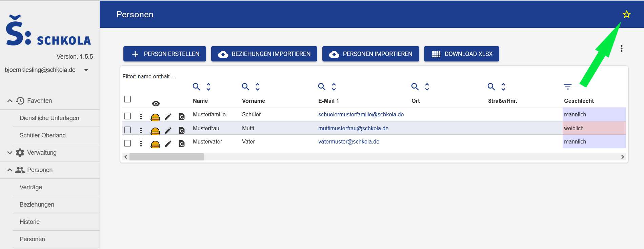
Task: Sort by Vorname using the arrows icon
Action: tap(258, 87)
